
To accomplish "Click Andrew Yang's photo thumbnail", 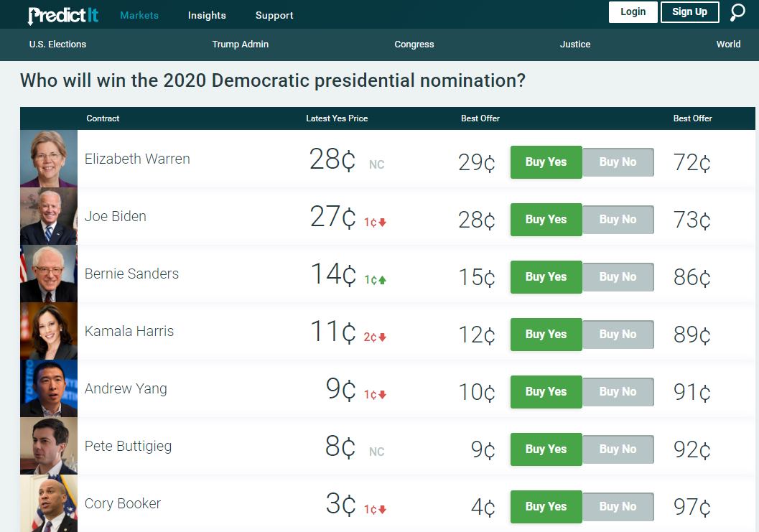I will [49, 388].
